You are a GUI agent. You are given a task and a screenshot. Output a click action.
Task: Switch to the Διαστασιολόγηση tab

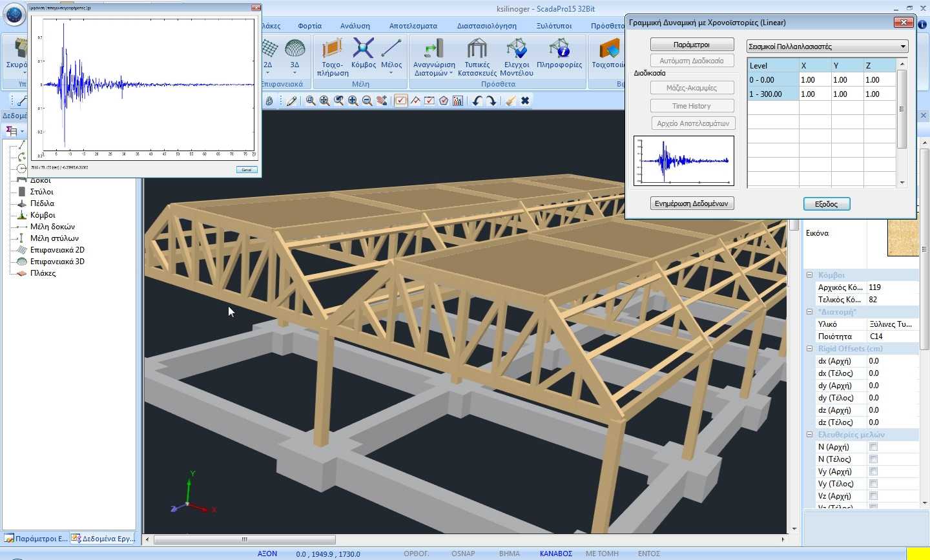486,26
